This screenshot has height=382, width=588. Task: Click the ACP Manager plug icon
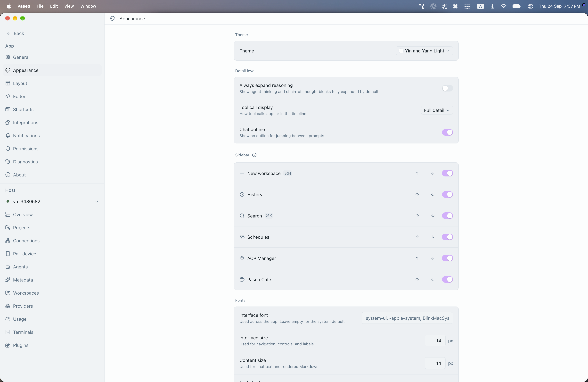pos(242,258)
